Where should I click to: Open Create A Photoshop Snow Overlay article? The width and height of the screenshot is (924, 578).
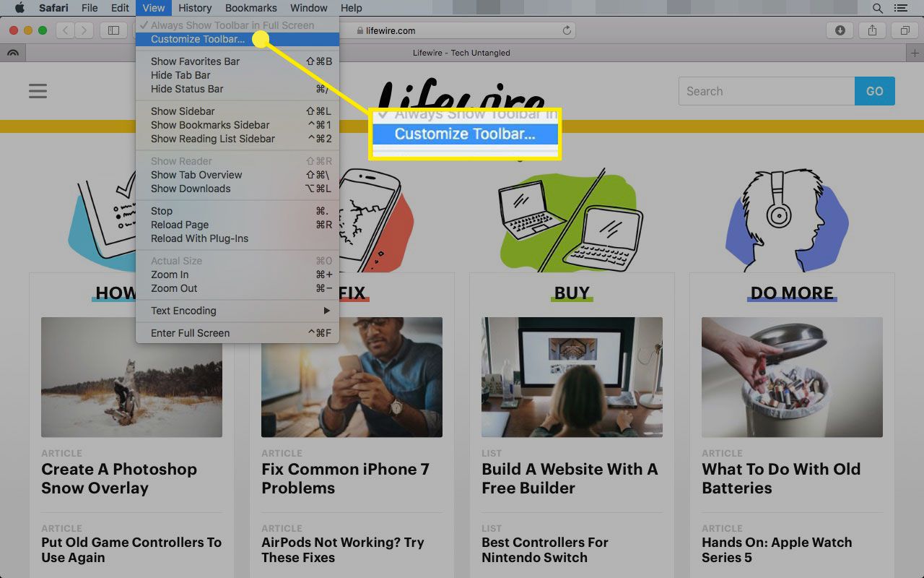(119, 478)
